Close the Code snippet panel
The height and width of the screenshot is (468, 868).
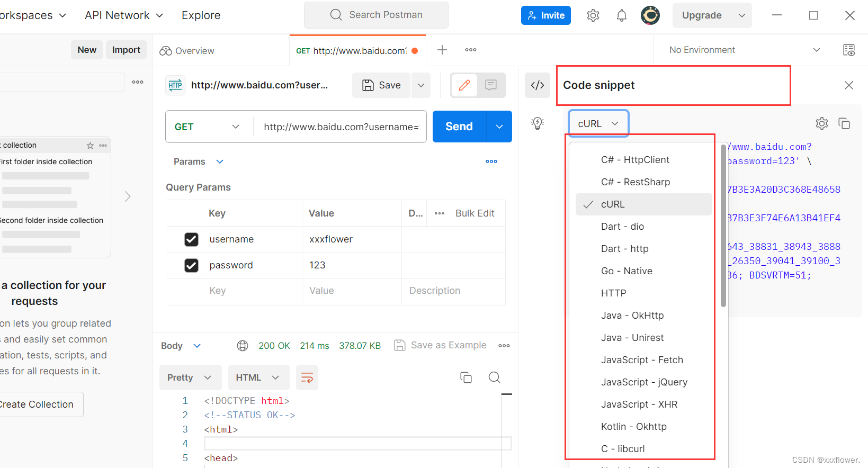[x=849, y=85]
